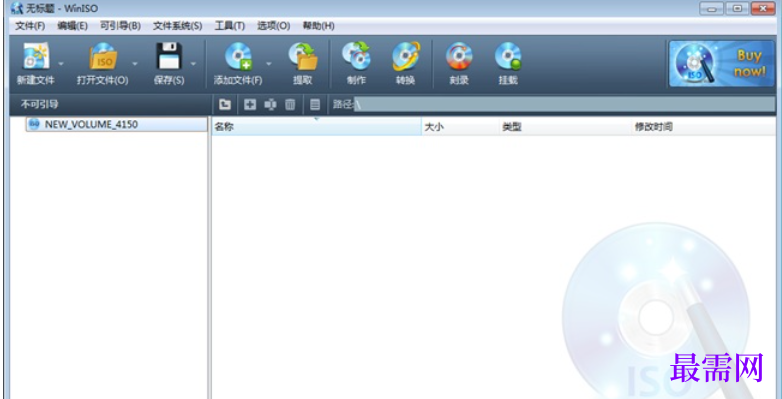The width and height of the screenshot is (782, 399).
Task: Click the trash delete icon
Action: click(290, 104)
